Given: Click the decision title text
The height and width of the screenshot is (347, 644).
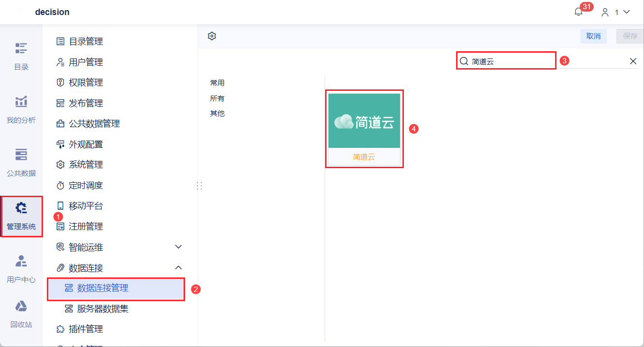Looking at the screenshot, I should pyautogui.click(x=52, y=12).
